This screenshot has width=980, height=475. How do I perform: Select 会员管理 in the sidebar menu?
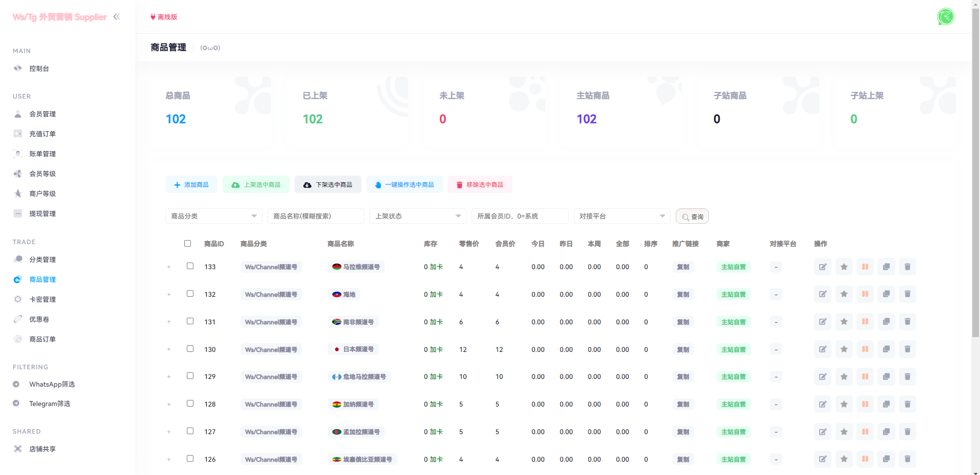[x=43, y=114]
